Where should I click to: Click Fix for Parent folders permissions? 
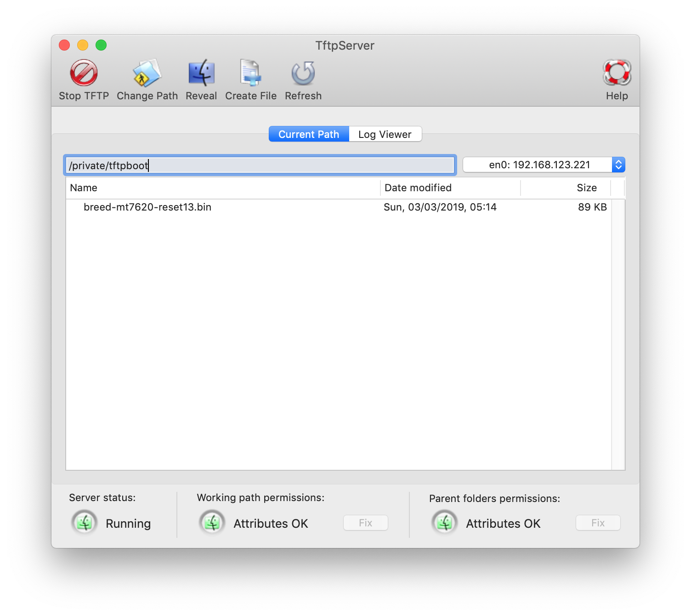(x=598, y=523)
